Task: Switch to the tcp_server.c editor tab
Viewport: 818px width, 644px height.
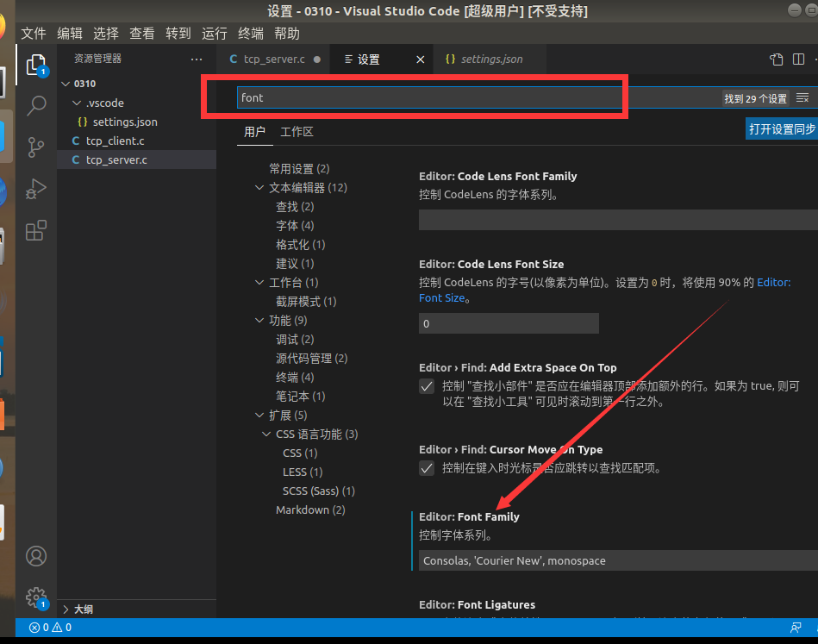Action: (x=274, y=59)
